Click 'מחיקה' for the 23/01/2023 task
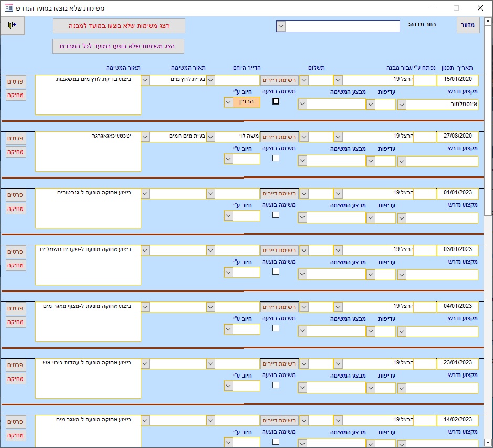 pos(16,379)
